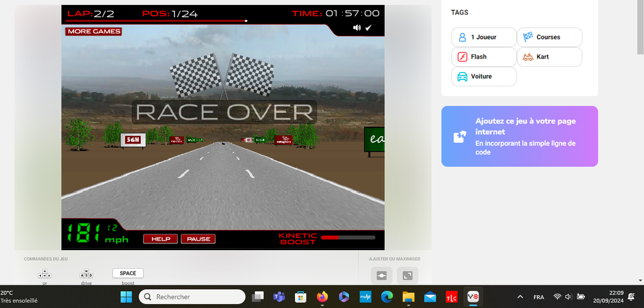
Task: Click the adjust game size icon
Action: (x=381, y=275)
